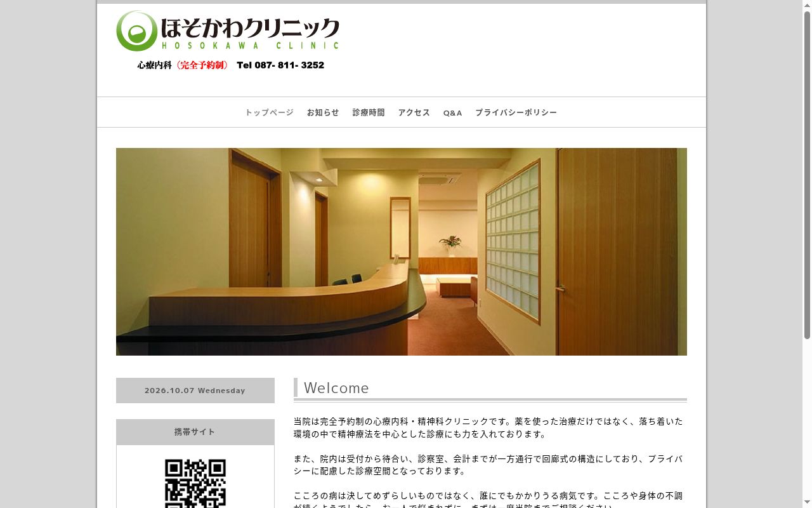Click the paragraph starting 当院は完全予約制
The height and width of the screenshot is (508, 812).
488,428
